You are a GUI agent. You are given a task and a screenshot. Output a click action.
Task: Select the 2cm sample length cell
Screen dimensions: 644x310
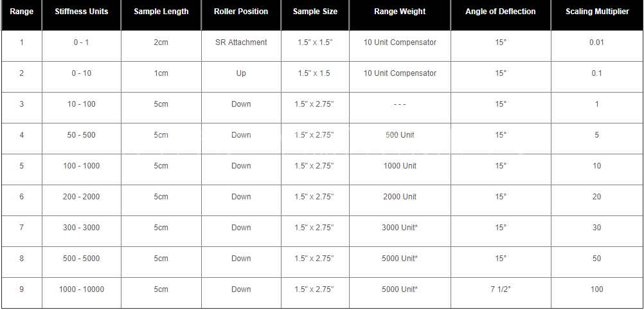[x=161, y=42]
